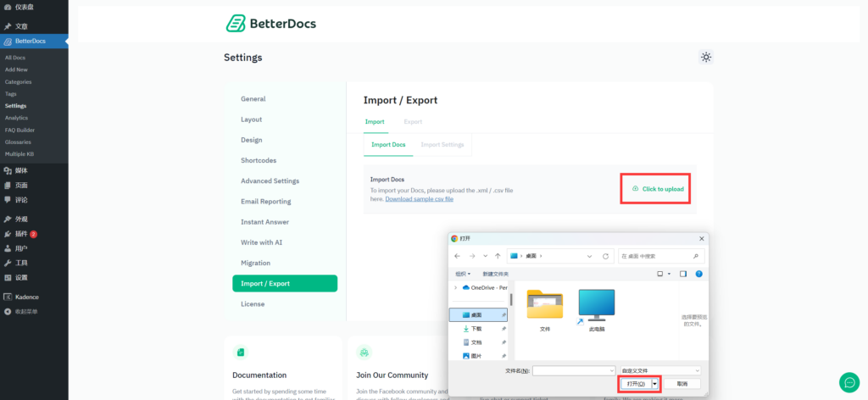Select the 文件 folder thumbnail
This screenshot has width=868, height=400.
pyautogui.click(x=545, y=310)
